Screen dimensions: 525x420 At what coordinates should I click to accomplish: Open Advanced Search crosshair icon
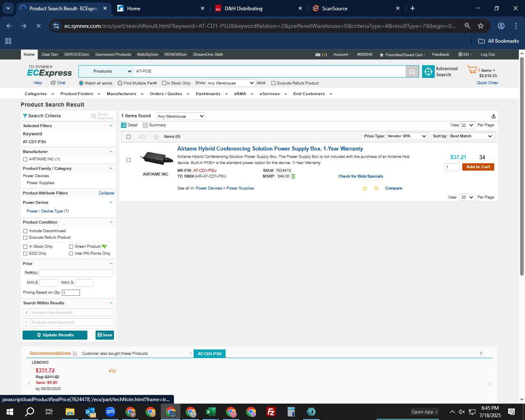pos(428,71)
